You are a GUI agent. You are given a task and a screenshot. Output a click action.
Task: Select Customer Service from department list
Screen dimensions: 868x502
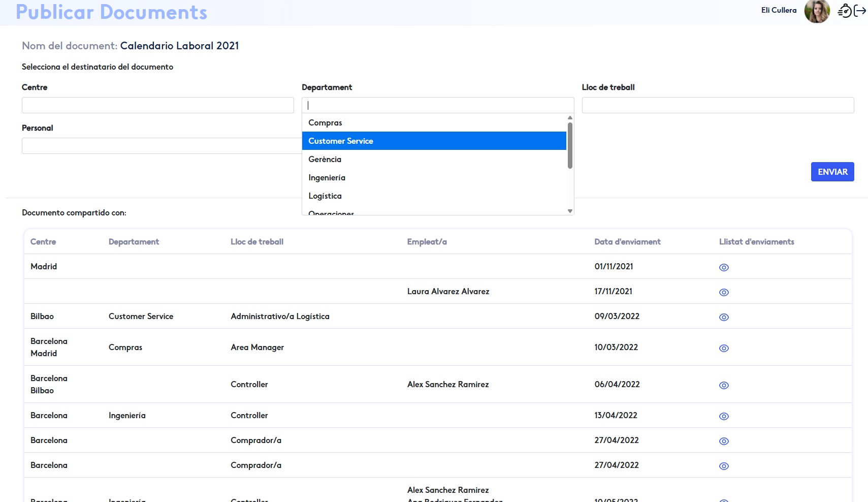(340, 141)
